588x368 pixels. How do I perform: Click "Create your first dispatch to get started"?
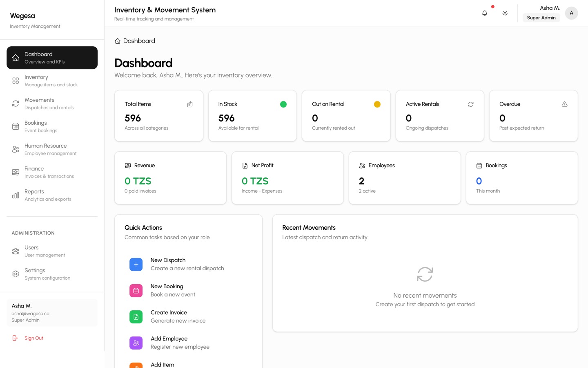[x=425, y=304]
